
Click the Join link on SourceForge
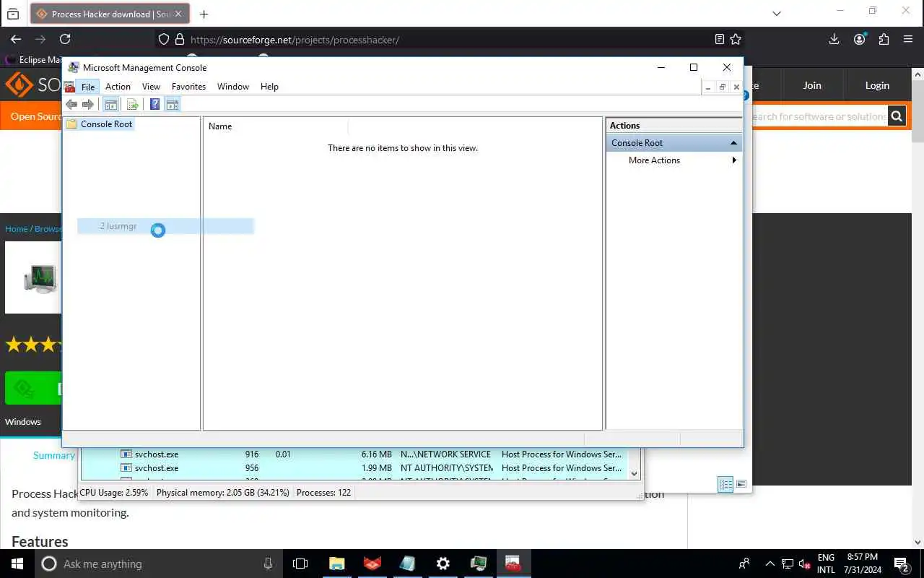(812, 85)
